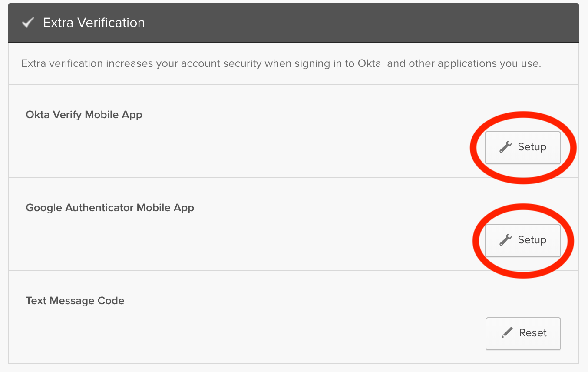Click the wrench icon for Okta Verify
This screenshot has width=588, height=372.
point(505,147)
